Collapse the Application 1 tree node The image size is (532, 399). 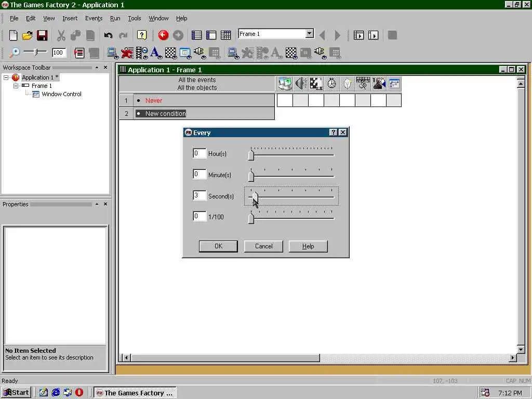pyautogui.click(x=6, y=78)
